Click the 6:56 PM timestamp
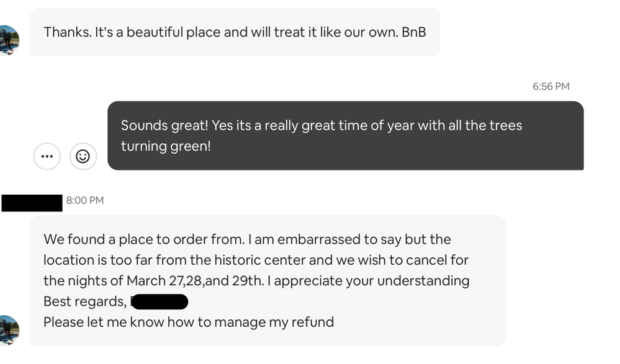This screenshot has width=620, height=364. tap(550, 86)
